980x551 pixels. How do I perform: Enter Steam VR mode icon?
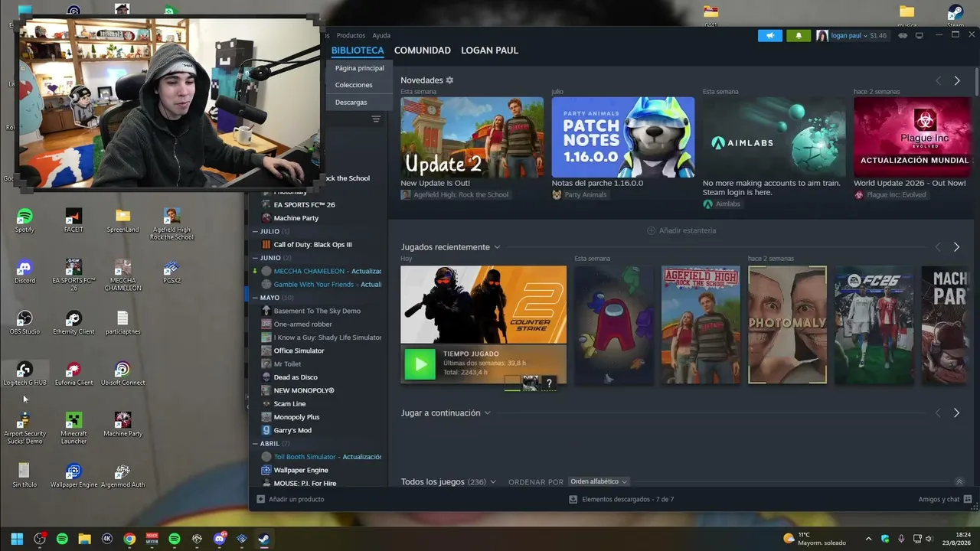pos(903,35)
